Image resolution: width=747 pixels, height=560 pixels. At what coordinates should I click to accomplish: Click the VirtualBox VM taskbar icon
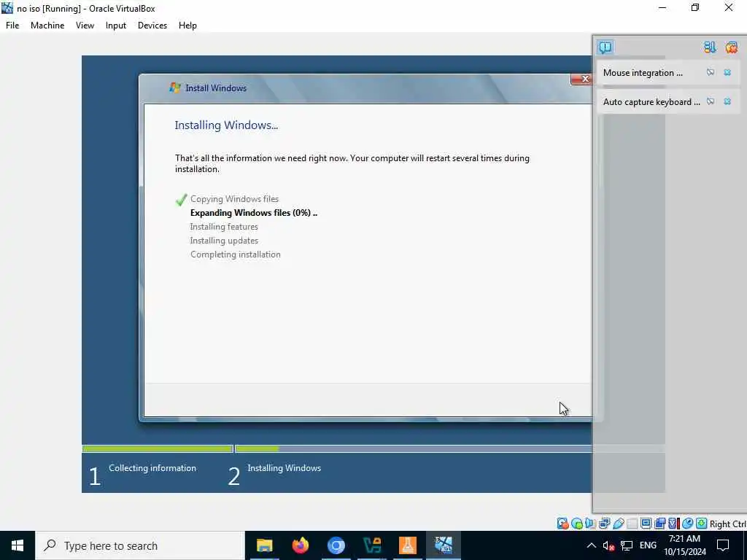pyautogui.click(x=443, y=545)
